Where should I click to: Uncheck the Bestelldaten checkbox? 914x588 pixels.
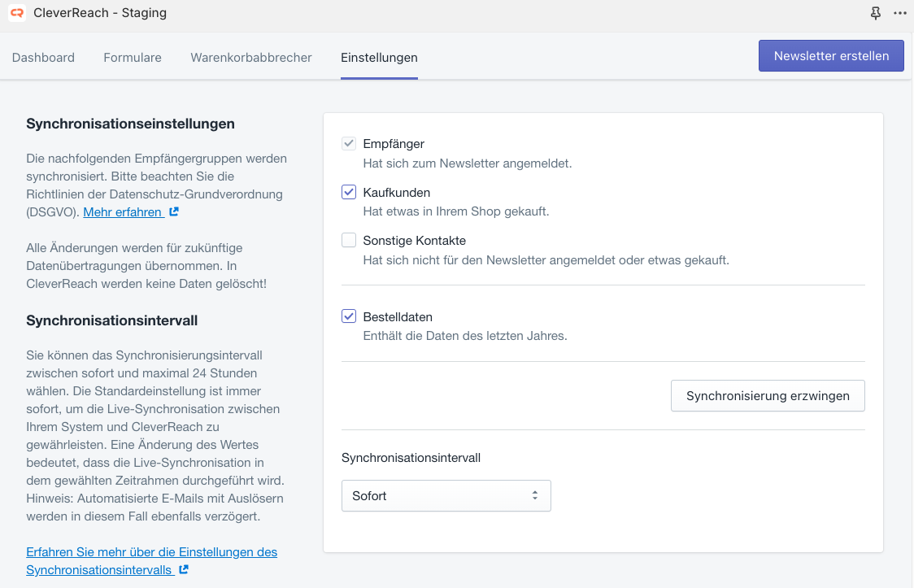tap(349, 316)
